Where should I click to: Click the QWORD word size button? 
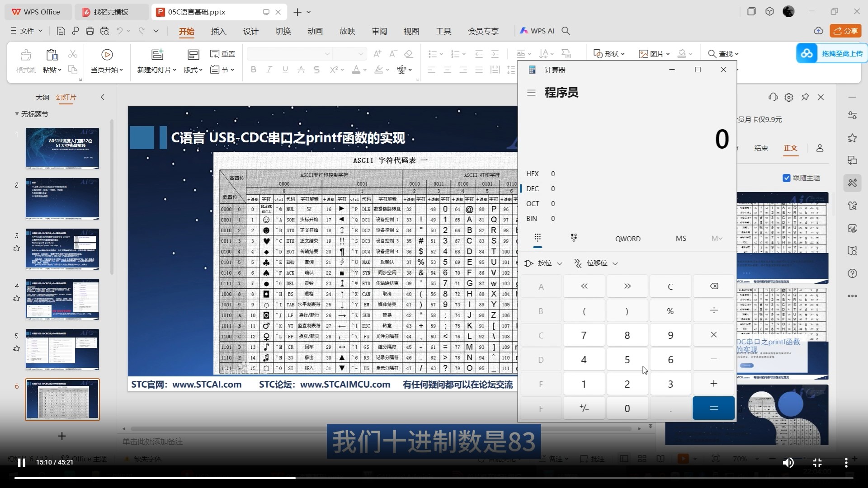point(627,239)
